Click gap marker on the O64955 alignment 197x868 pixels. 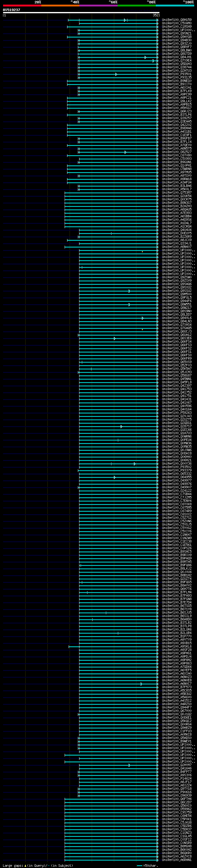point(115,478)
